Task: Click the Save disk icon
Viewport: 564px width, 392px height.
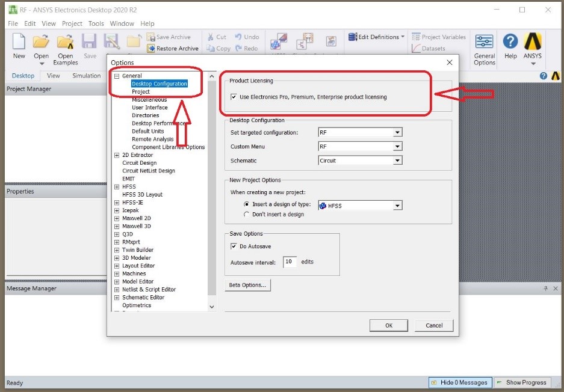Action: [x=89, y=41]
